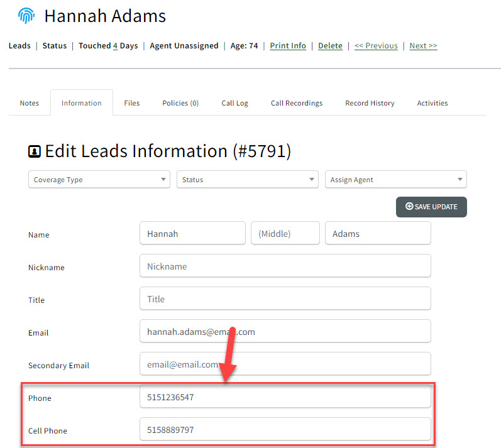Viewport: 501px width, 448px height.
Task: Click the Cell Phone field label
Action: tap(48, 431)
